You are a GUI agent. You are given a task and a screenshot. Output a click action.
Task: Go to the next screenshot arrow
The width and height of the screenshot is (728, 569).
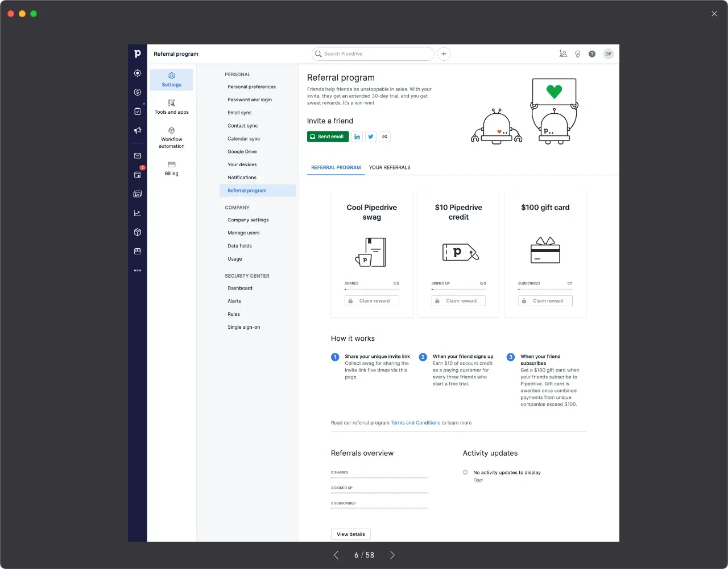(x=392, y=555)
